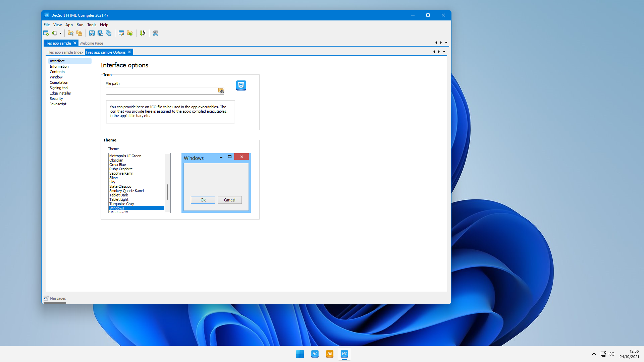Save the file with a new name
This screenshot has height=362, width=644.
100,33
